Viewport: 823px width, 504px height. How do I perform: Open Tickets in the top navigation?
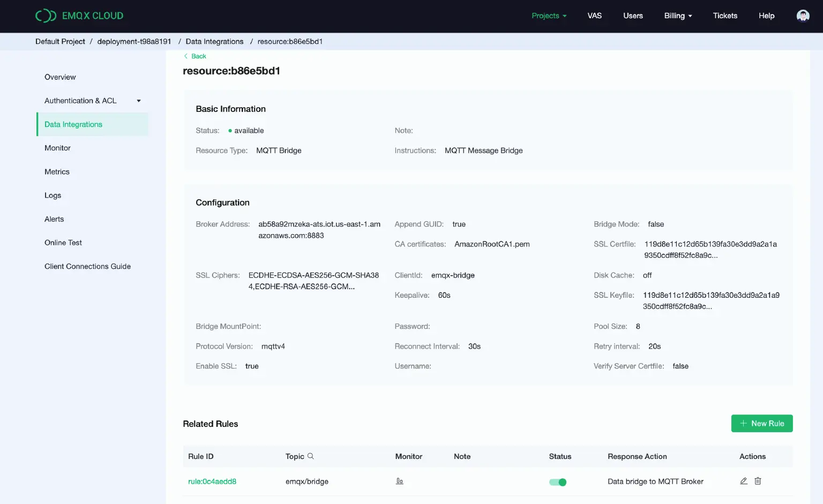tap(725, 16)
